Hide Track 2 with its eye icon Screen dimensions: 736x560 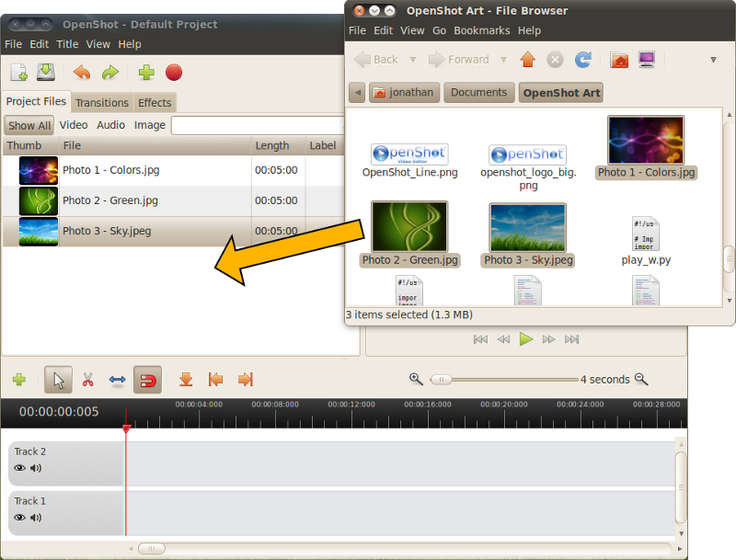point(19,468)
